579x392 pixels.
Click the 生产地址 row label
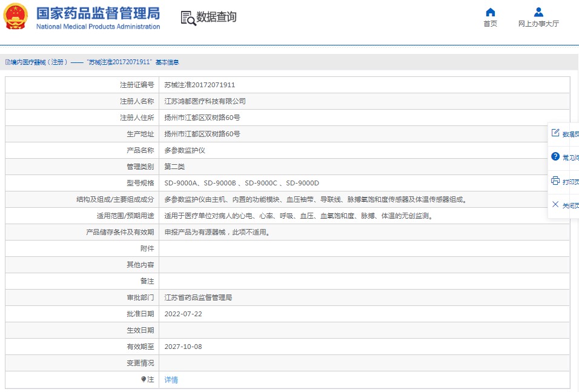coord(141,134)
